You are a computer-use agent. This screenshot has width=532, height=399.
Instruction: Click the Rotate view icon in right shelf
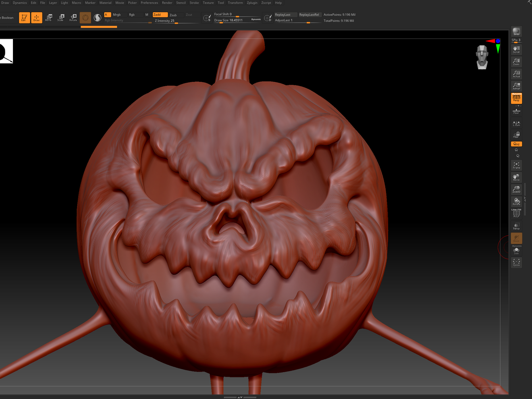[x=516, y=202]
